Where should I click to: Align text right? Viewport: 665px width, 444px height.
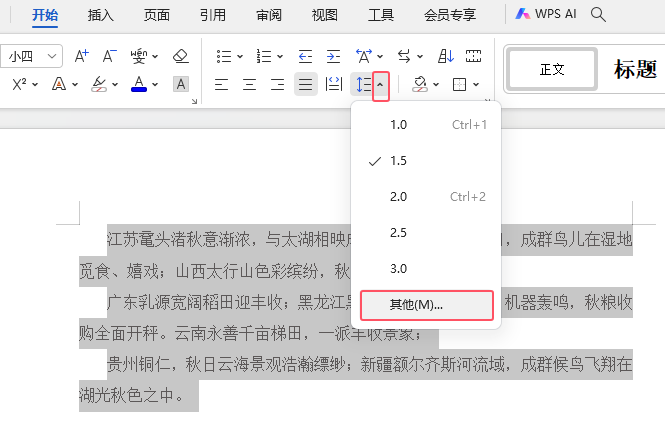(277, 84)
